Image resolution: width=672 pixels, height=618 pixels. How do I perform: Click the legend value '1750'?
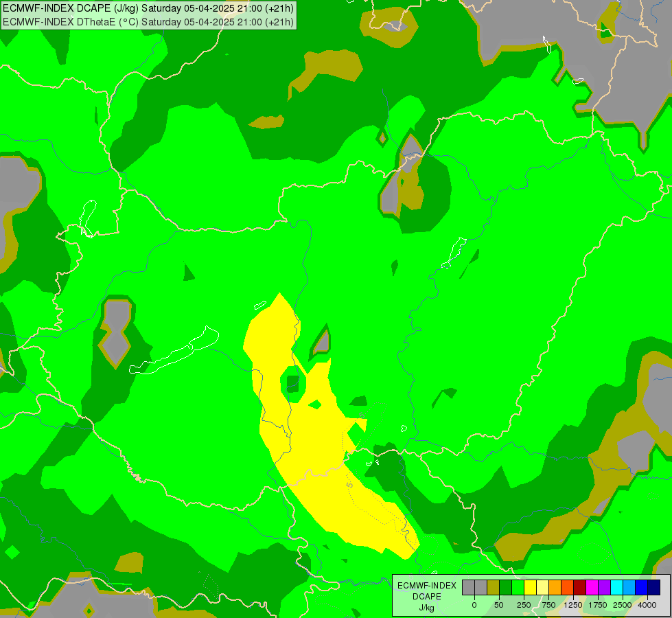[x=597, y=605]
